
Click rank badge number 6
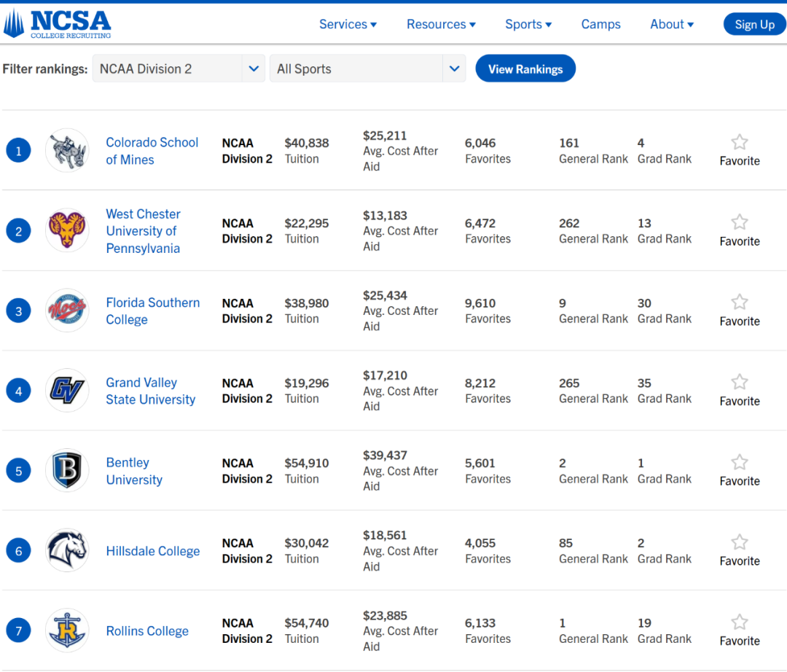[18, 550]
